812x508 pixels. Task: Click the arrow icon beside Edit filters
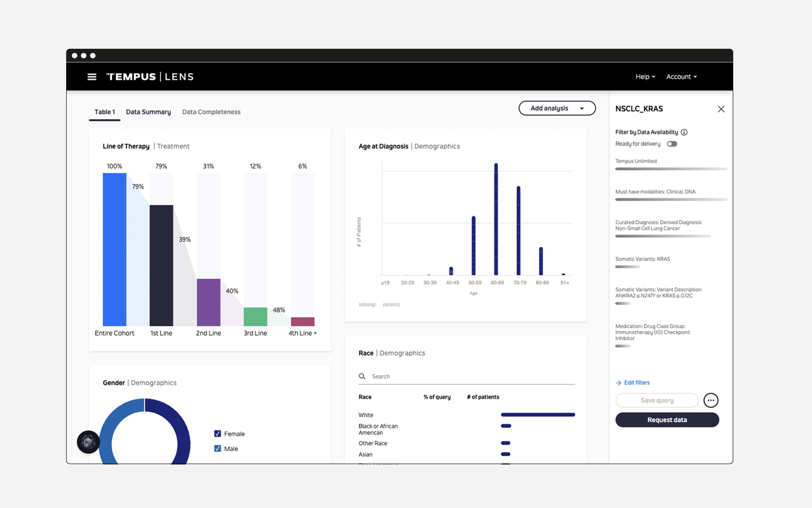618,383
